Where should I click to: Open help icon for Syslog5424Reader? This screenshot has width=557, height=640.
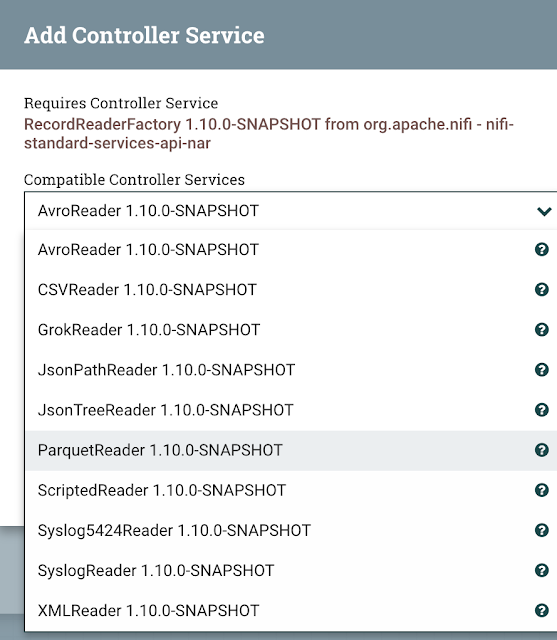pos(541,530)
